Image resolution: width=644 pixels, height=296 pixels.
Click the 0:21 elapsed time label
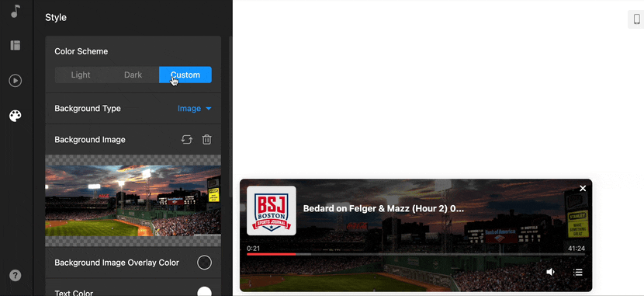[x=254, y=249]
